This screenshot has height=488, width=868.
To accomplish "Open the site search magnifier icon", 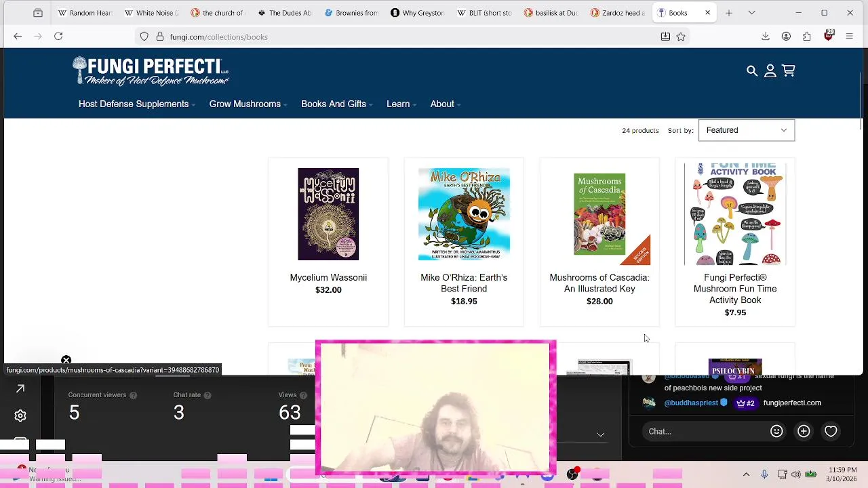I will (752, 70).
